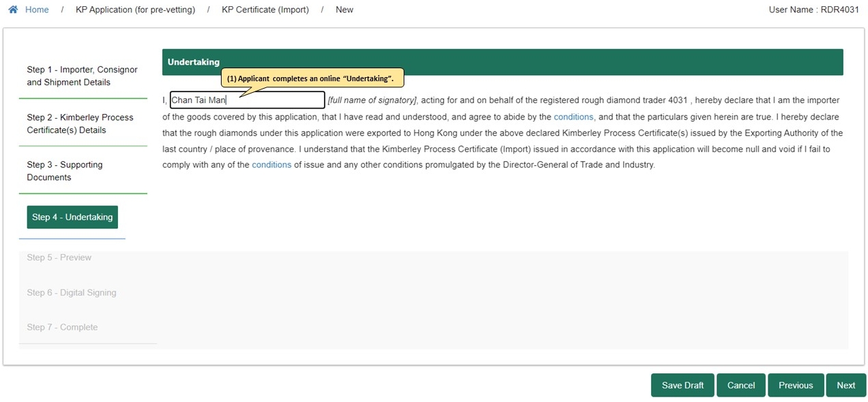The height and width of the screenshot is (402, 868).
Task: Select Step 4 - Undertaking tab
Action: (x=72, y=217)
